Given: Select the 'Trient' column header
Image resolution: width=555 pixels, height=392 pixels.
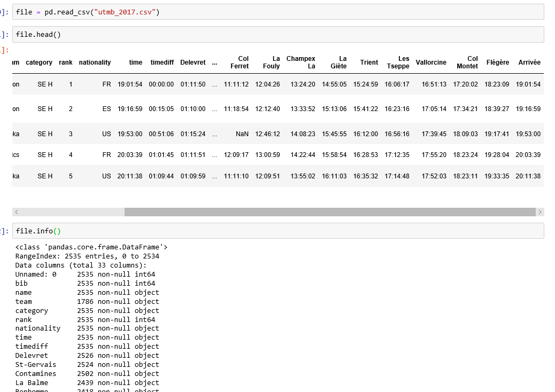Looking at the screenshot, I should (x=369, y=62).
